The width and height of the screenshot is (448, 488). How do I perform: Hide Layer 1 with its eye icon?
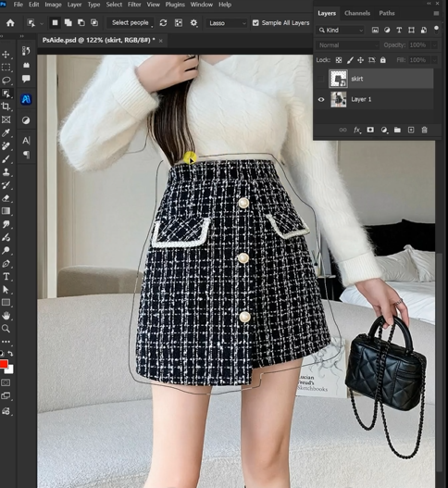pyautogui.click(x=321, y=100)
